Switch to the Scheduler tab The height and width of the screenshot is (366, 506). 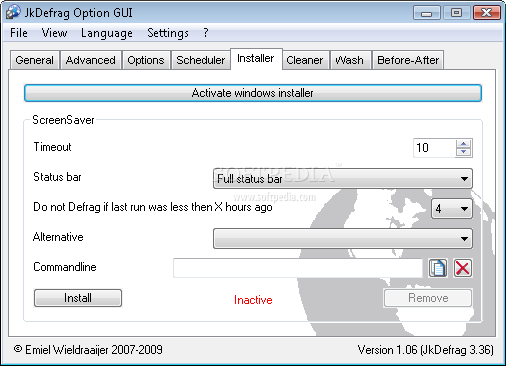(201, 60)
